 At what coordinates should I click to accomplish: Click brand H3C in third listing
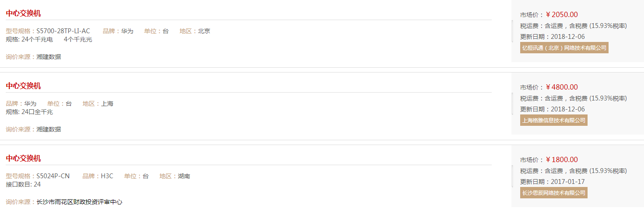click(107, 176)
